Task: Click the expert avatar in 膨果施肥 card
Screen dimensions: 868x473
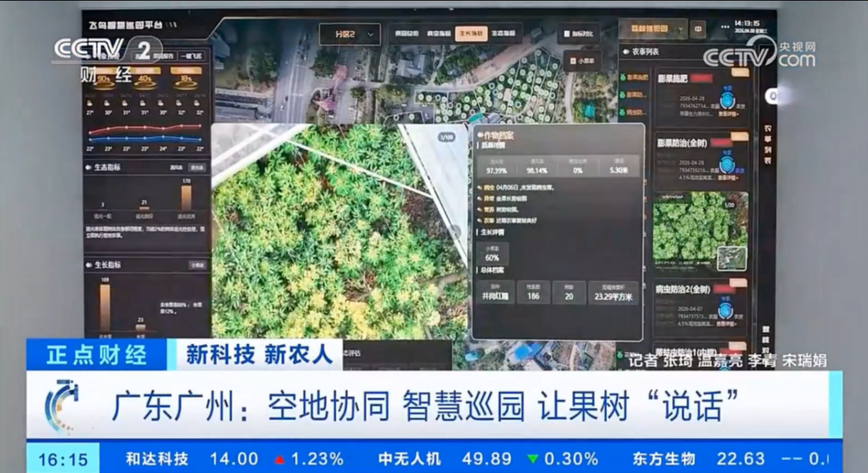Action: [728, 101]
